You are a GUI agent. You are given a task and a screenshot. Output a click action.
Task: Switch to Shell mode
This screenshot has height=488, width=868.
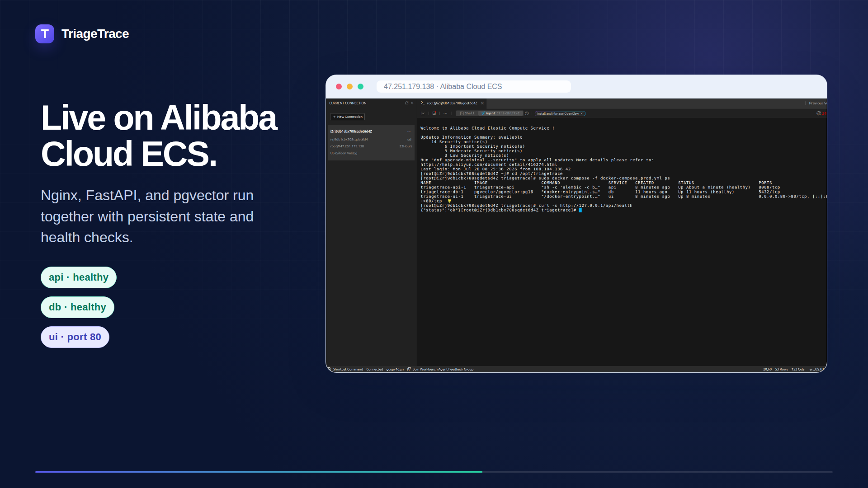pyautogui.click(x=467, y=113)
